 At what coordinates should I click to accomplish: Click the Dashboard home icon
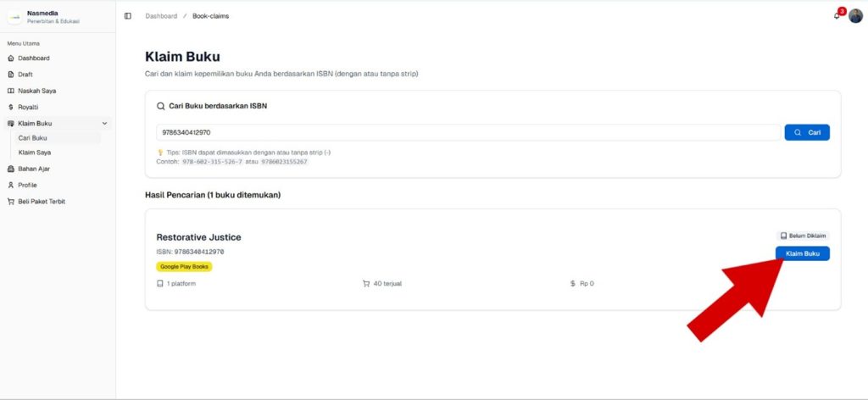[x=11, y=58]
